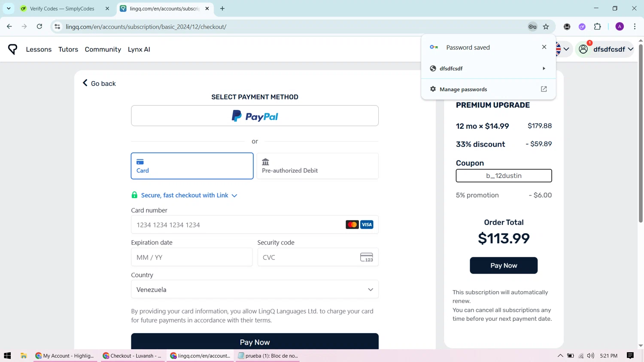View site information icon
The height and width of the screenshot is (362, 644).
tap(57, 27)
